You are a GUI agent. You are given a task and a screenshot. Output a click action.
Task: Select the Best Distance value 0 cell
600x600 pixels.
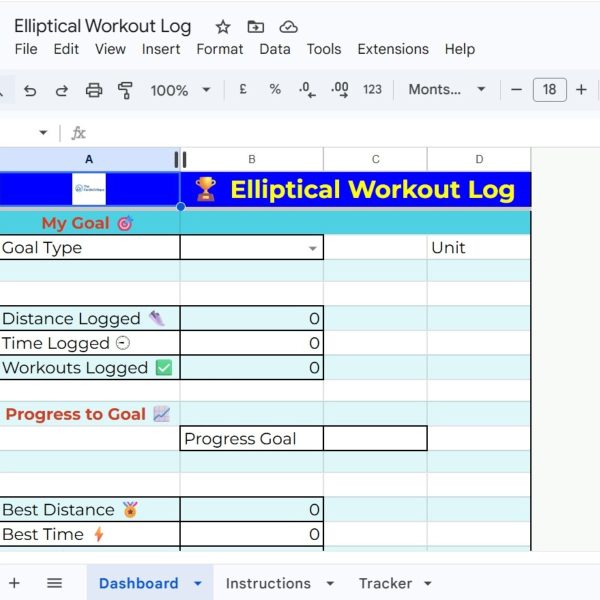pyautogui.click(x=252, y=510)
